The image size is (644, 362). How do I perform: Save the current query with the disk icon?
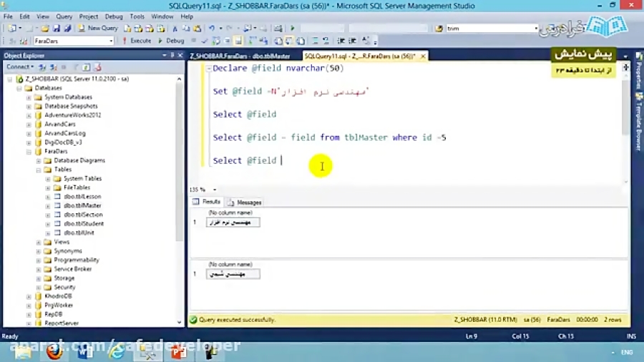coord(57,29)
